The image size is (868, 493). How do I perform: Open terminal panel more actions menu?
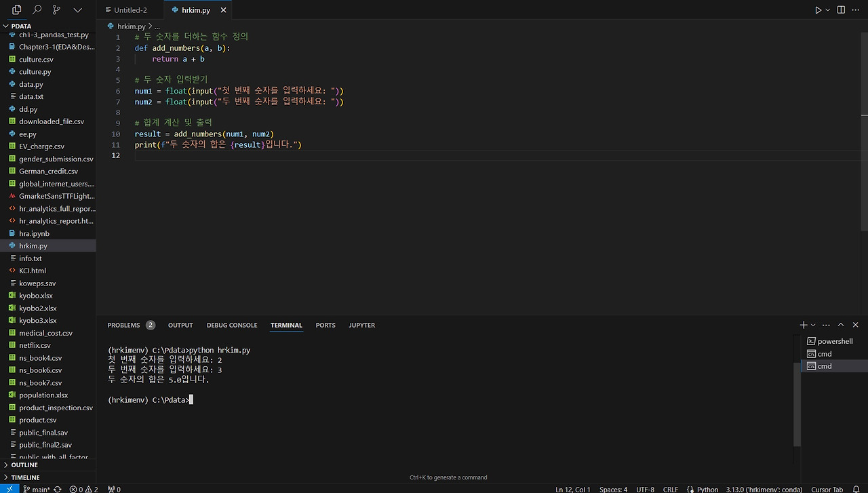[x=827, y=326]
